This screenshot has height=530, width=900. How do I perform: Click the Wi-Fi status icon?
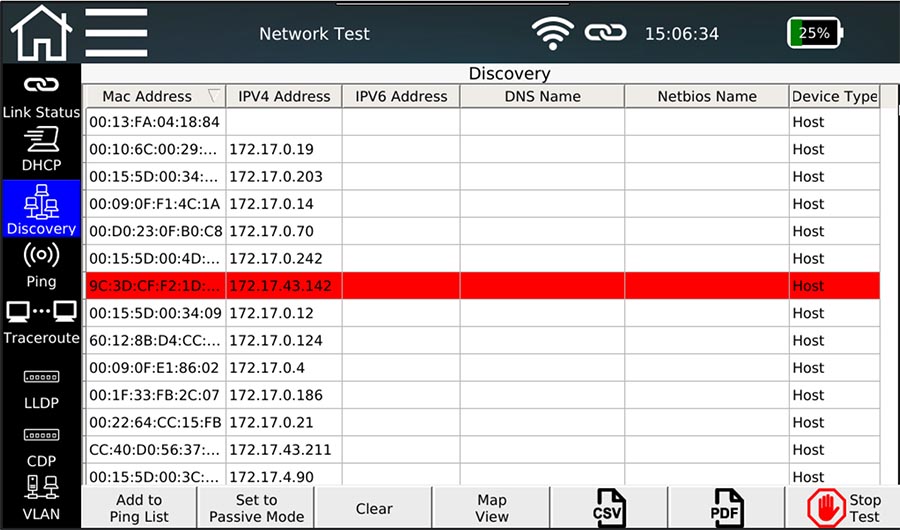552,33
